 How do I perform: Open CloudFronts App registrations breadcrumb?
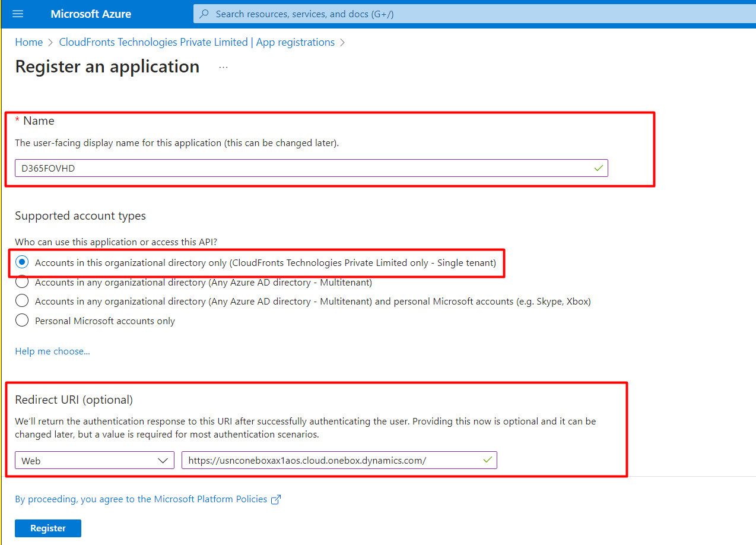pos(197,42)
